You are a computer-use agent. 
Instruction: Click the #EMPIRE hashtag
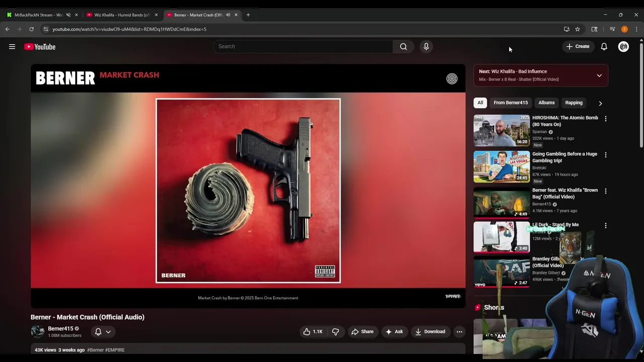pos(115,350)
